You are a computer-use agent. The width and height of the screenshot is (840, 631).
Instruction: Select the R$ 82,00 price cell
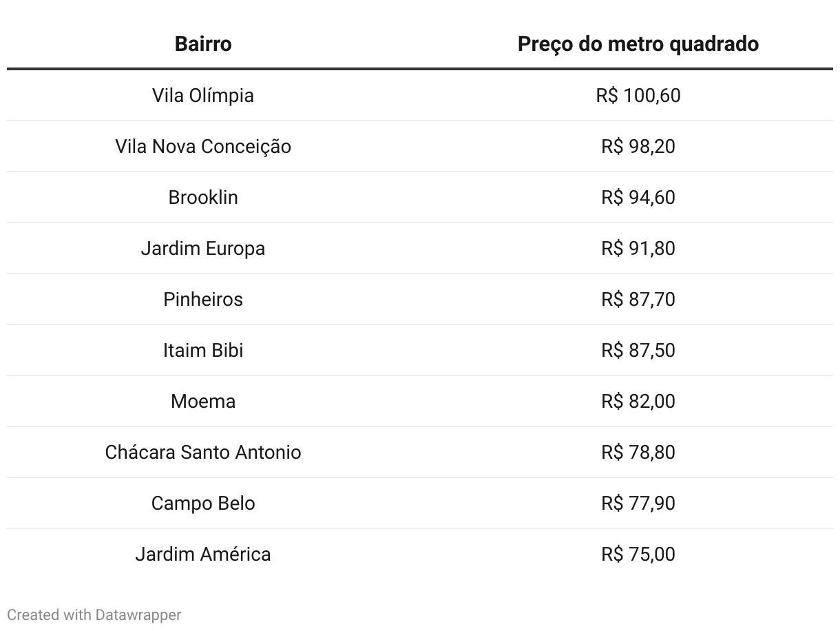pos(638,401)
